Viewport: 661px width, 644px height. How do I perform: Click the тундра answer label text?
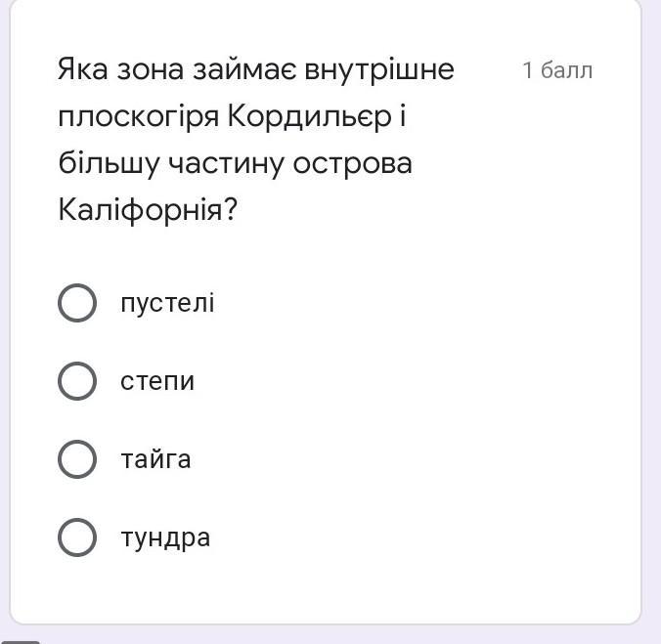point(165,538)
